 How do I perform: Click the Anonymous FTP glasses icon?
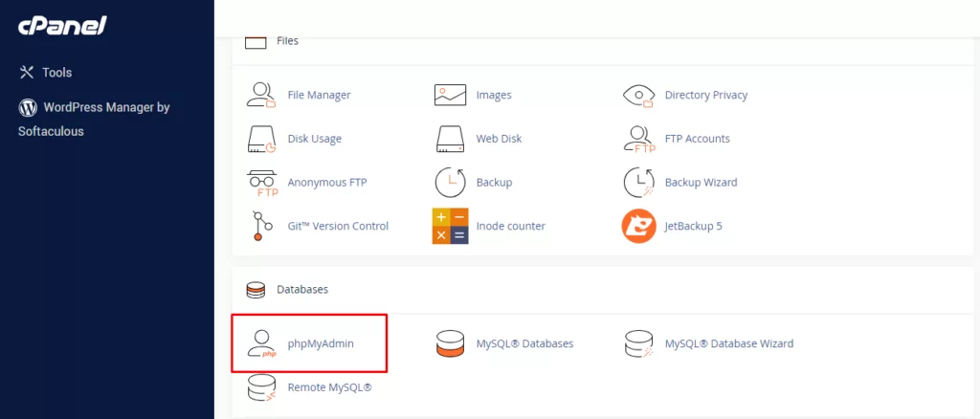262,183
